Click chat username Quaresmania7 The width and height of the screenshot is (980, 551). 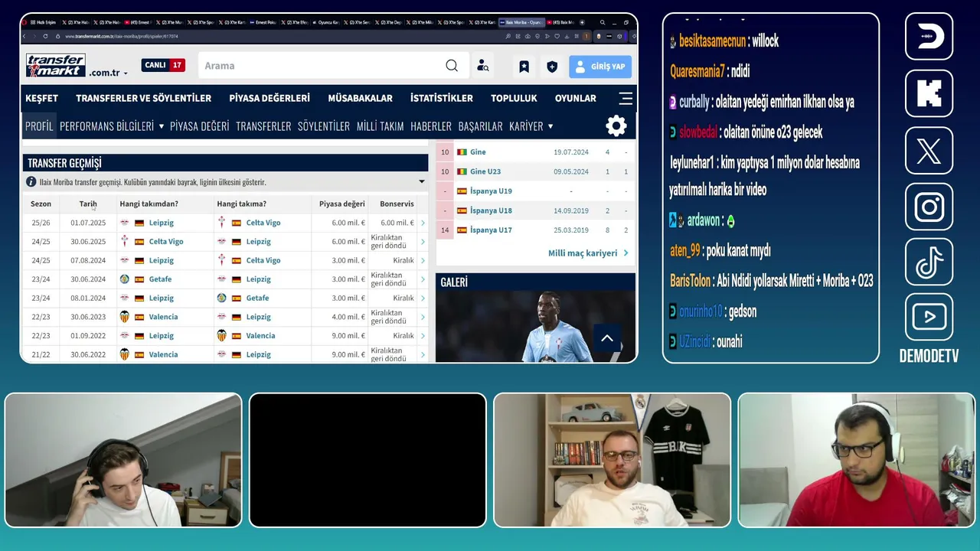click(x=697, y=71)
